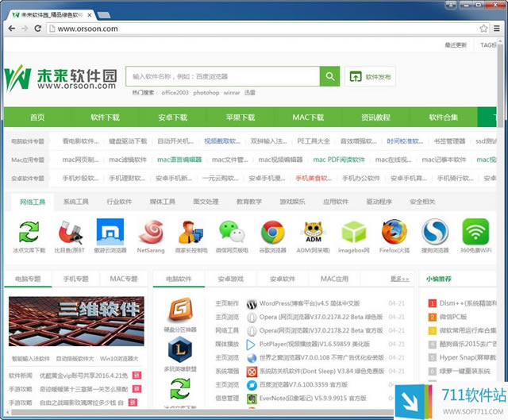This screenshot has width=508, height=420.
Task: Select the MAC专题 tab
Action: (x=124, y=279)
